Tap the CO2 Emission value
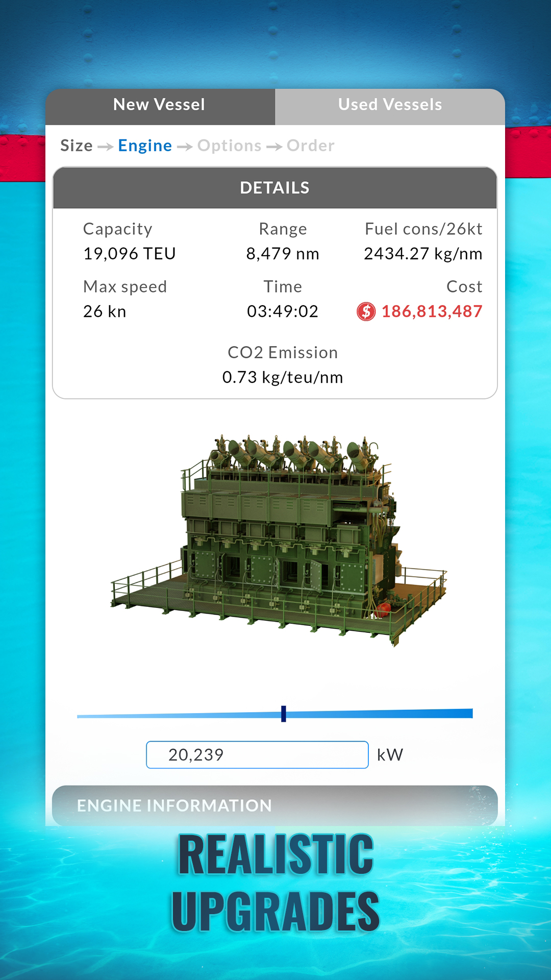The width and height of the screenshot is (551, 980). (x=283, y=378)
